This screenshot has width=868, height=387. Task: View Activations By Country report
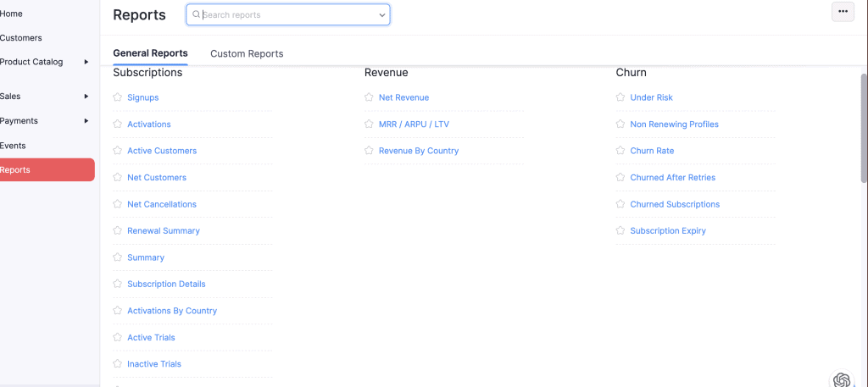172,311
